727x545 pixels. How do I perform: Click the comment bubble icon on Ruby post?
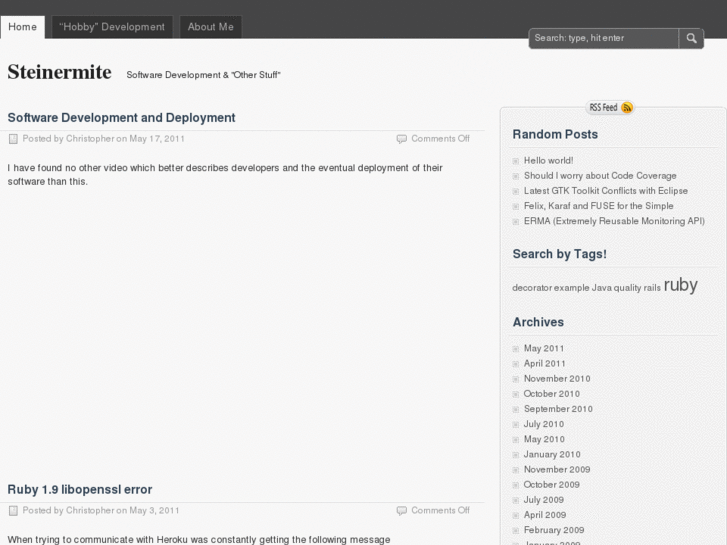402,511
